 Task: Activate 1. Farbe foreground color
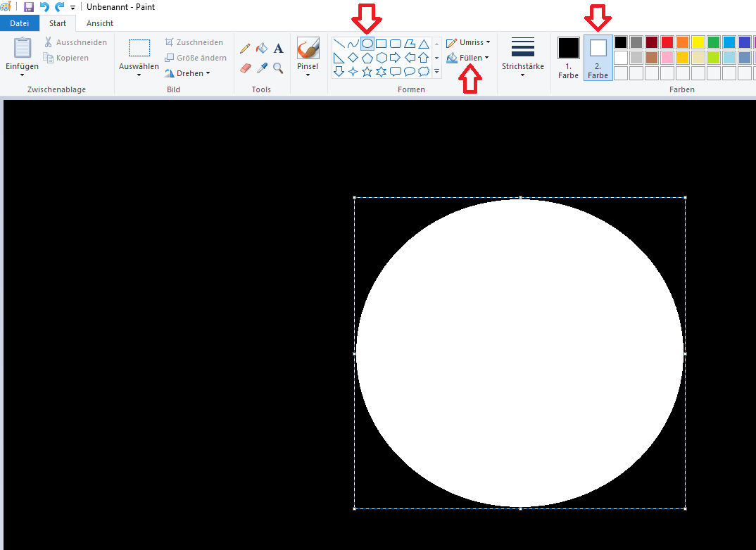(x=569, y=58)
